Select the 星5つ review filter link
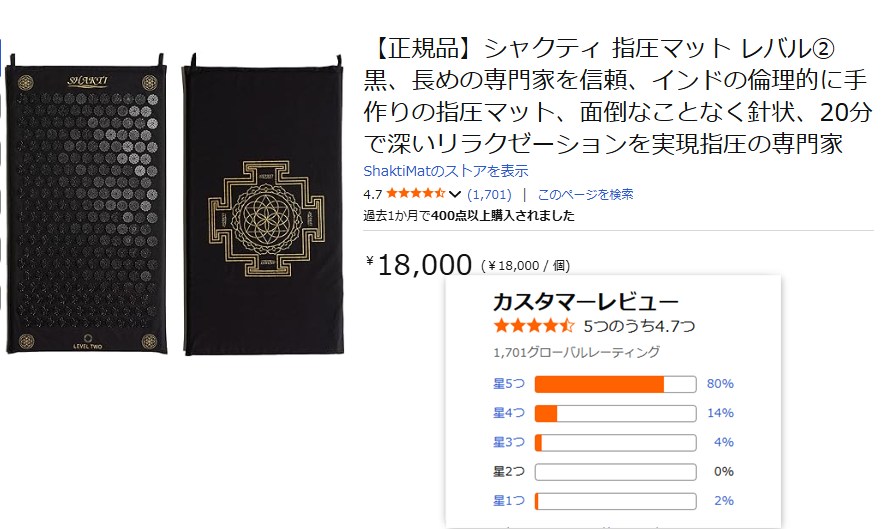This screenshot has width=894, height=529. (508, 384)
